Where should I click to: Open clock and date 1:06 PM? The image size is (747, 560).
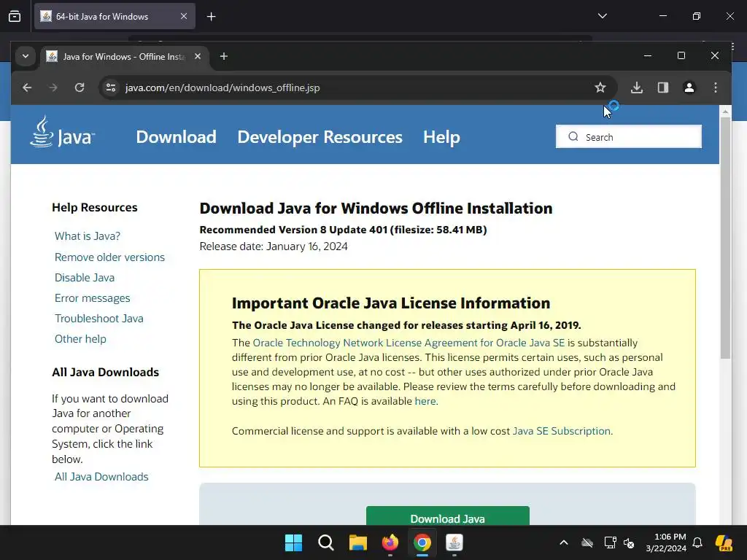click(x=666, y=542)
